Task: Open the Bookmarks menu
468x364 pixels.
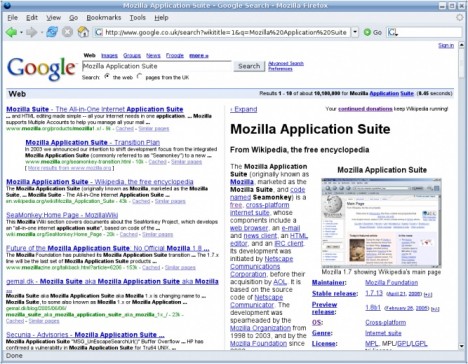Action: coord(104,18)
